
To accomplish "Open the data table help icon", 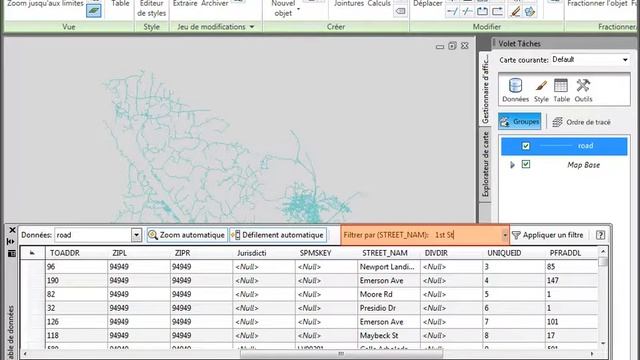I will click(600, 235).
